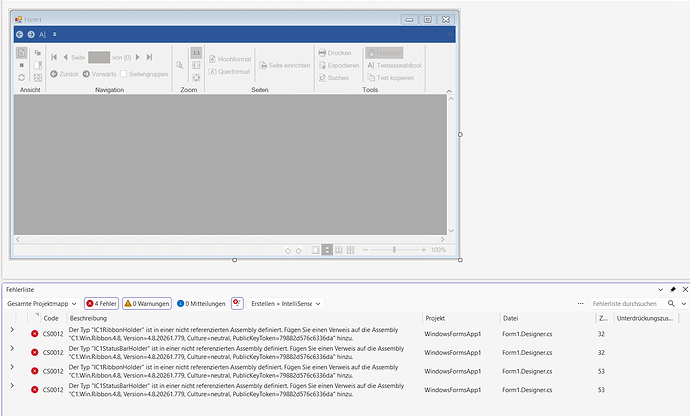Select single page view in the status bar
The height and width of the screenshot is (416, 690).
pyautogui.click(x=316, y=250)
